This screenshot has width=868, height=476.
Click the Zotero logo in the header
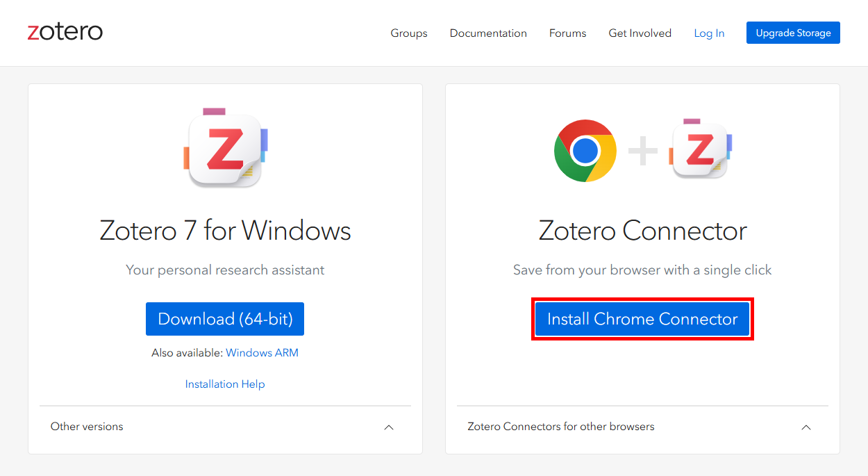(65, 32)
